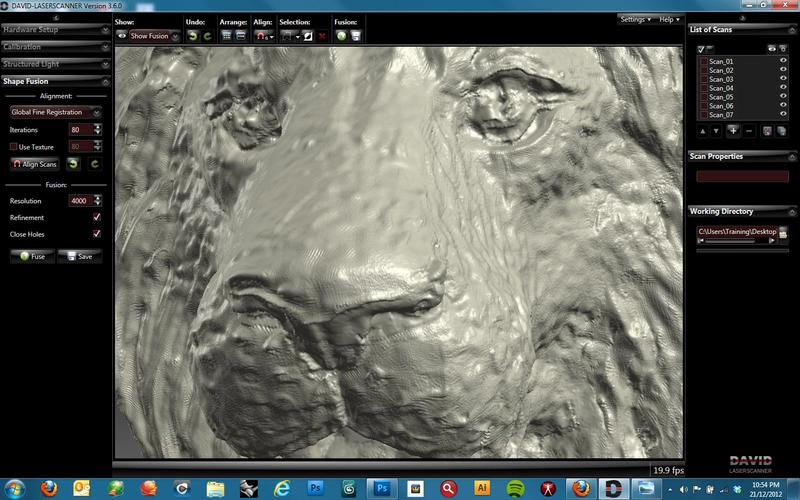Open the Settings menu
This screenshot has height=500, width=800.
(x=635, y=19)
